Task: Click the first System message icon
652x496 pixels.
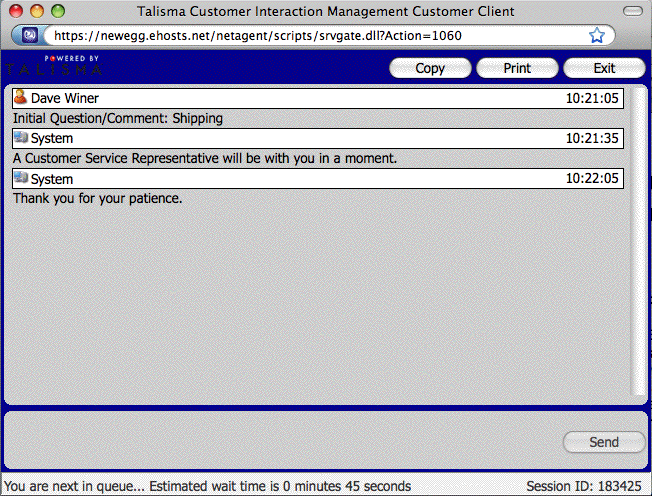Action: click(x=20, y=138)
